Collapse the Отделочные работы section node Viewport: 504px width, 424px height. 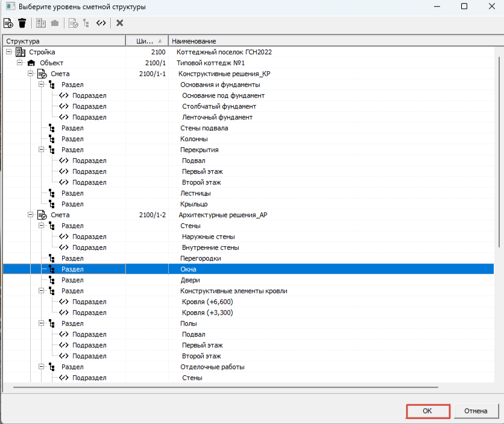(x=42, y=367)
